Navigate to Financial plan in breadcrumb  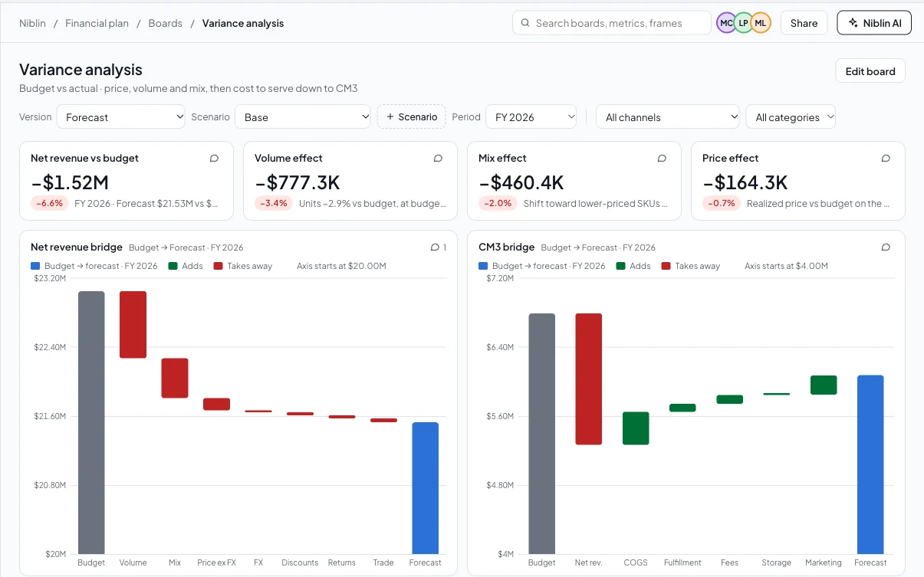97,23
